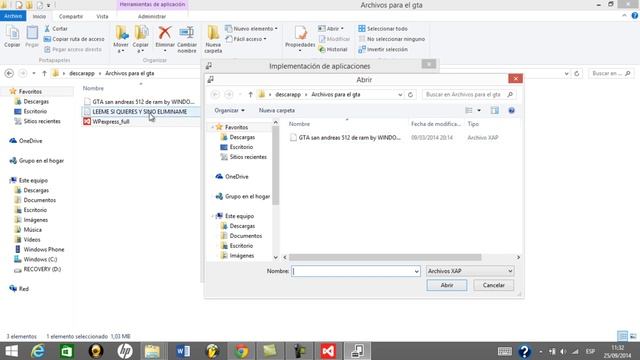Open Grupo en el hogar in Explorer sidebar

37,161
